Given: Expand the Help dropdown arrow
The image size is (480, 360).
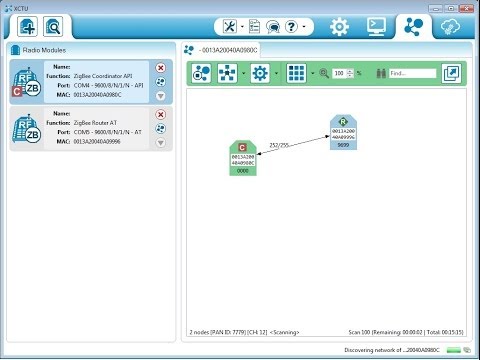Looking at the screenshot, I should click(x=304, y=27).
